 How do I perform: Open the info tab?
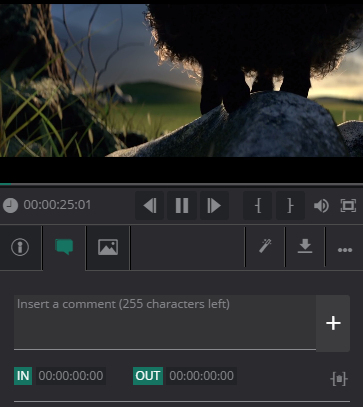pyautogui.click(x=21, y=247)
